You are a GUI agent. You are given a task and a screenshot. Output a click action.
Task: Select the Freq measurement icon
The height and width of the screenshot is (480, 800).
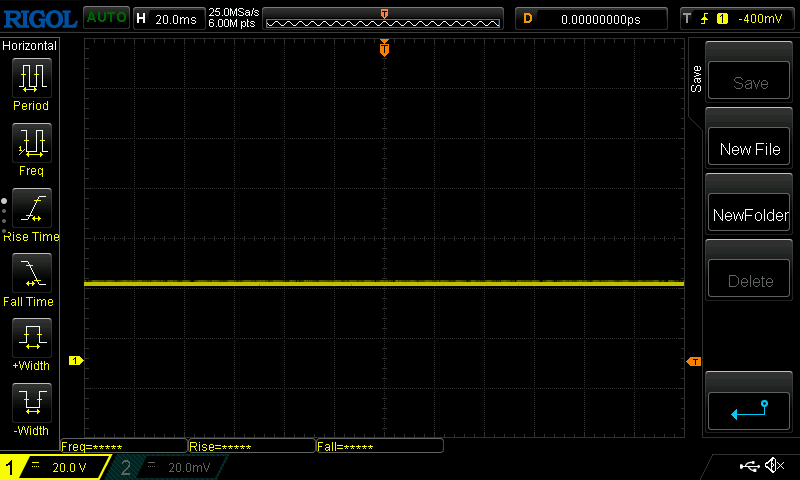coord(32,142)
